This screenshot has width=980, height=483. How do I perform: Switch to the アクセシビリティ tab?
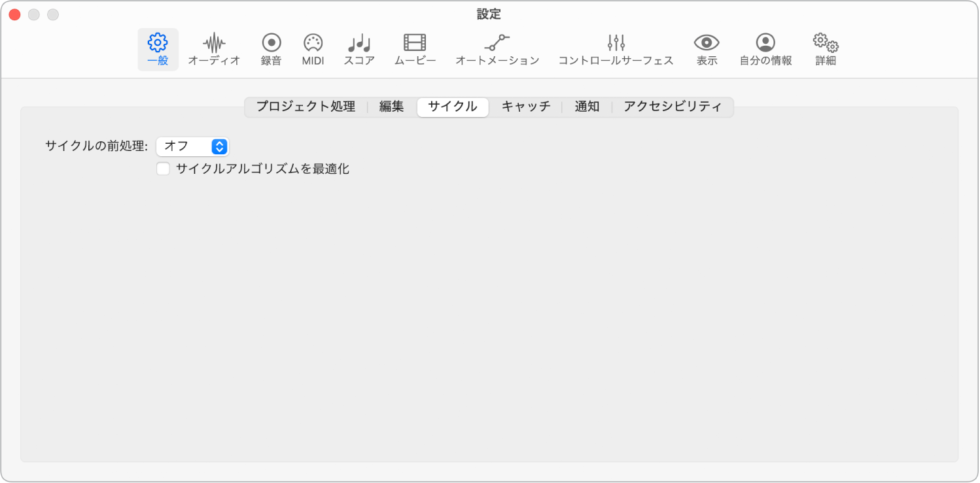(x=673, y=107)
